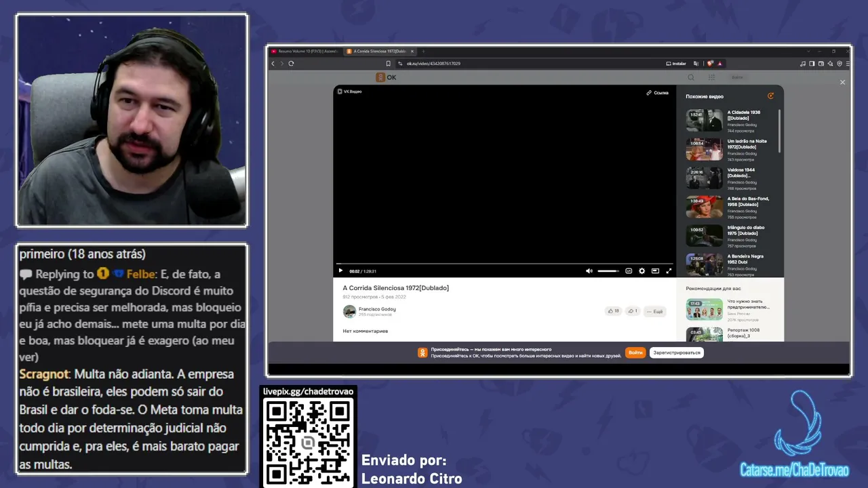This screenshot has height=488, width=868.
Task: Open the VPN shield icon in toolbar
Action: tap(839, 64)
